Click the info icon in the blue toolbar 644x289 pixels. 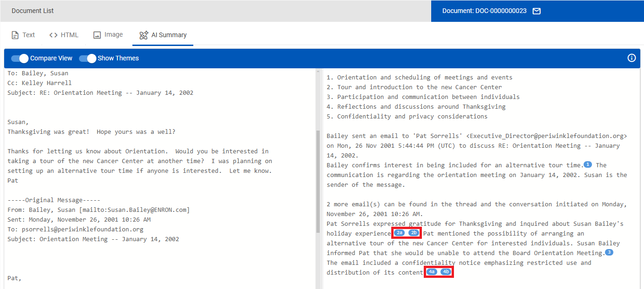click(631, 58)
